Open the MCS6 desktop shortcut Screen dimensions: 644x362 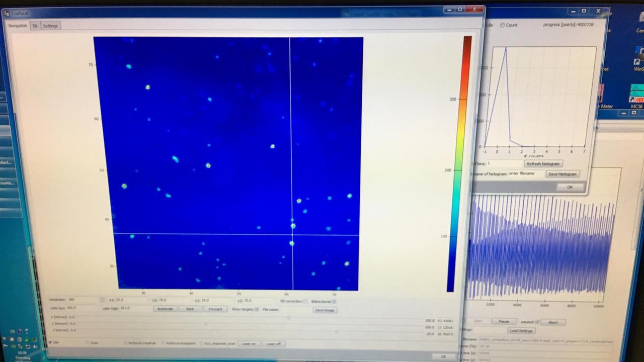pos(636,97)
